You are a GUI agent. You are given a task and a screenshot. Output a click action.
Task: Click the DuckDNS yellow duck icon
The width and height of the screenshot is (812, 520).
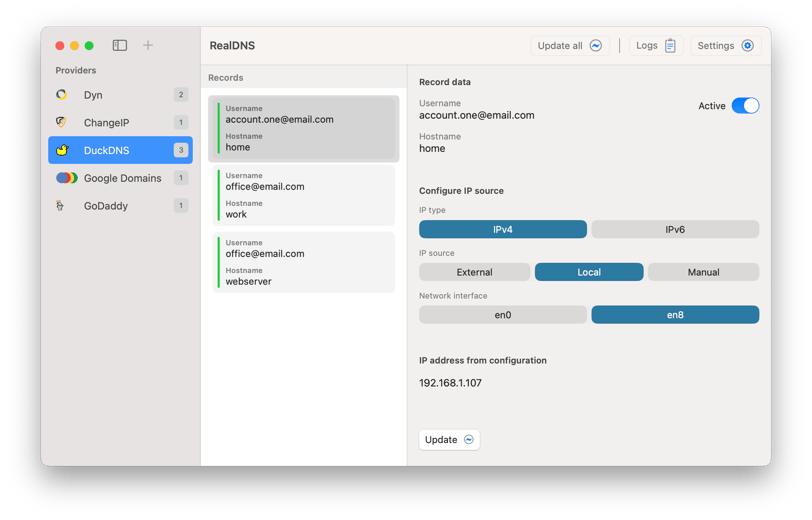tap(62, 150)
